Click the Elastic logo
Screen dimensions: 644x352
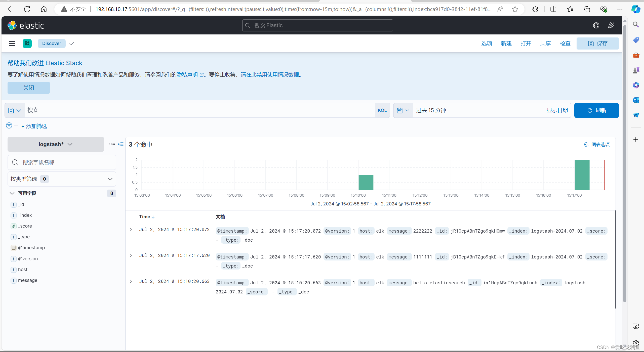click(x=25, y=25)
